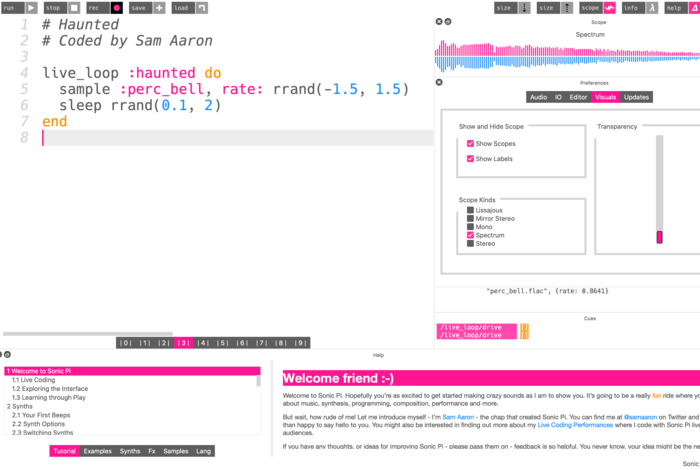700x470 pixels.
Task: Open the IO preferences tab
Action: 558,97
